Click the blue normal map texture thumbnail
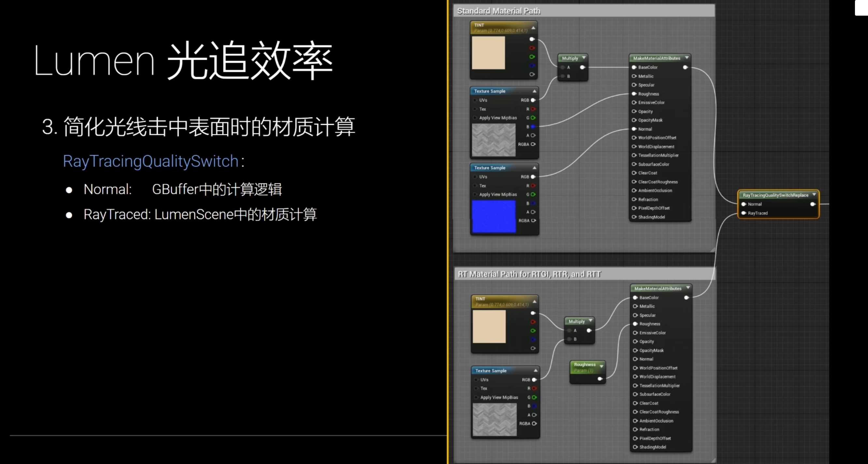 coord(494,216)
